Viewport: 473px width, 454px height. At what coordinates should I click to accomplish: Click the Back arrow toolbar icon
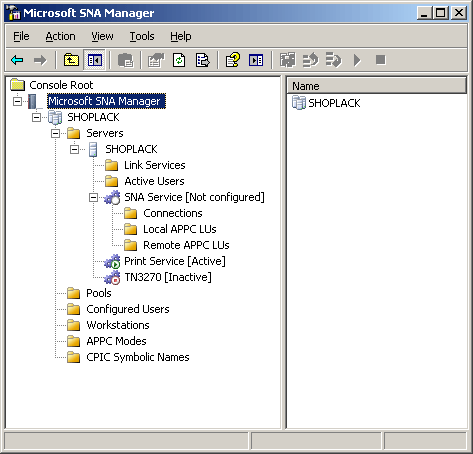(x=17, y=60)
